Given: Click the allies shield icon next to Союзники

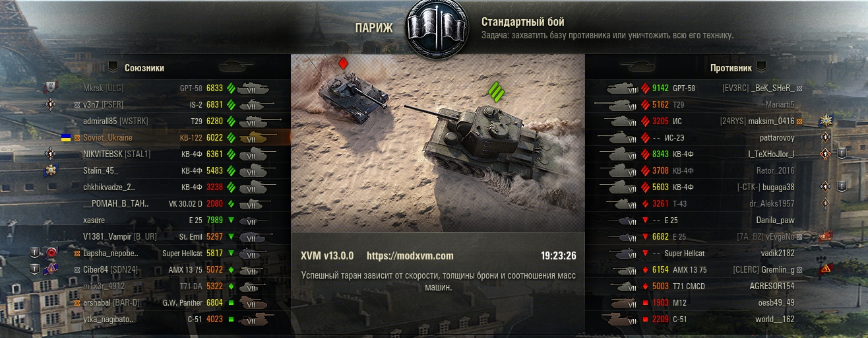Looking at the screenshot, I should pyautogui.click(x=113, y=67).
